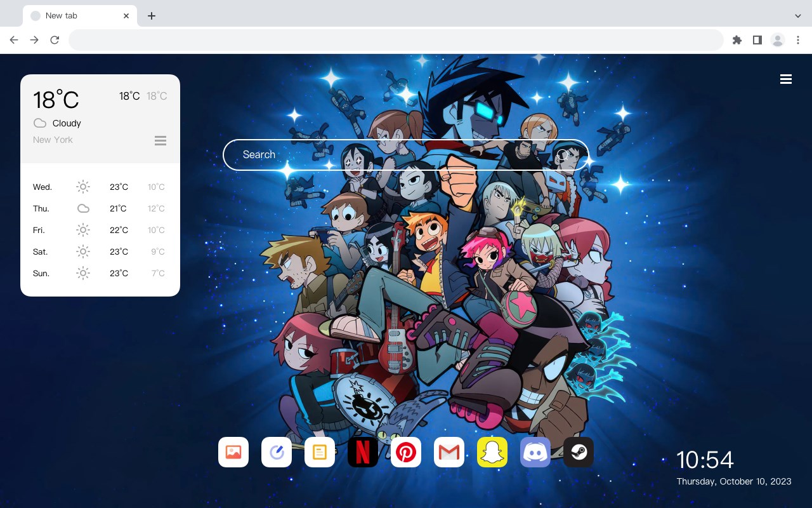Viewport: 812px width, 508px height.
Task: Select the Fri. forecast row
Action: coord(100,230)
